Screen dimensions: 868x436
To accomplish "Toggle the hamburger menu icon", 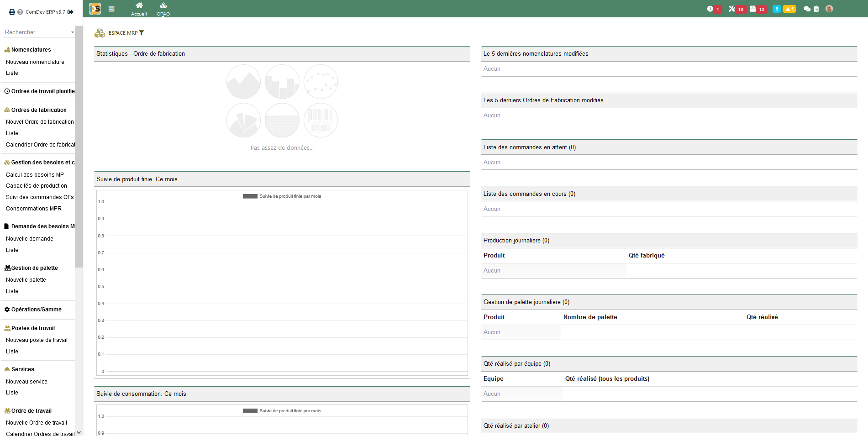I will click(111, 9).
